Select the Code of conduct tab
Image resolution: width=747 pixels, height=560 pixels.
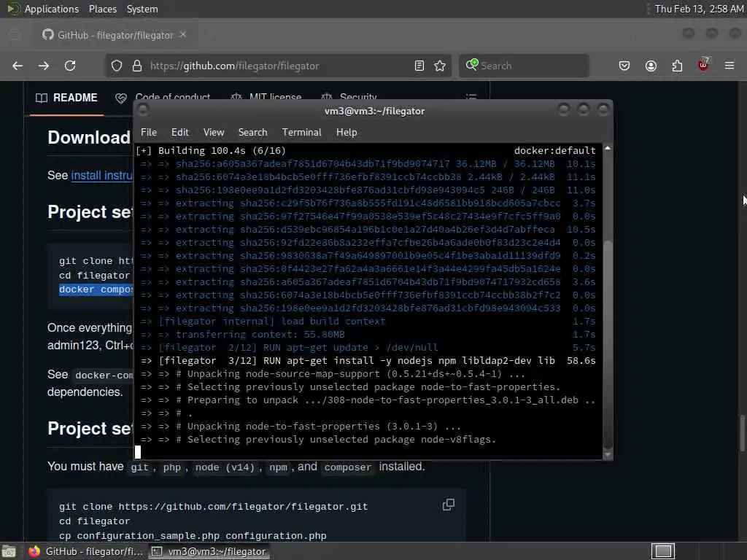[x=163, y=98]
